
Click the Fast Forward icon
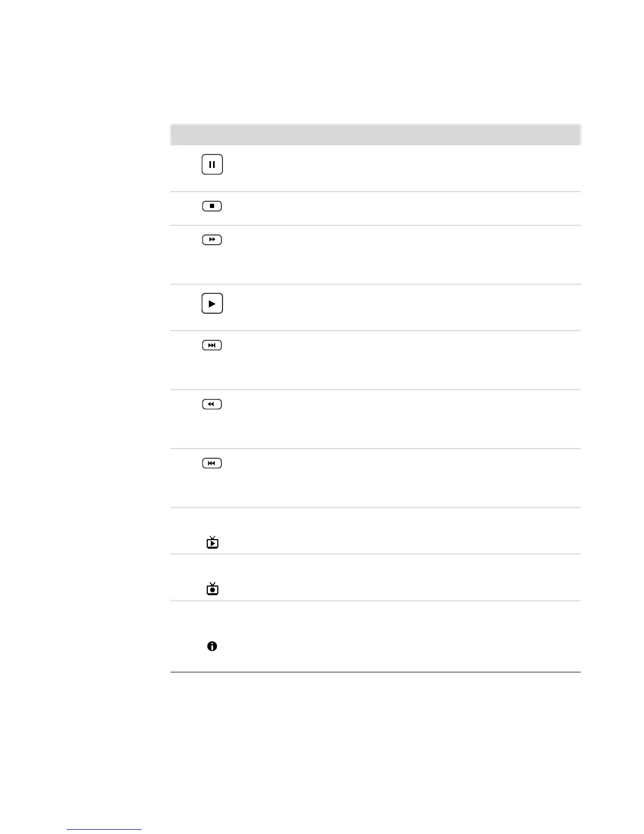click(212, 240)
